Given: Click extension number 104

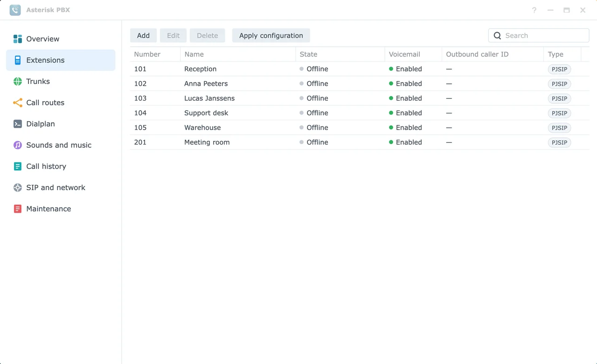Looking at the screenshot, I should (x=140, y=113).
